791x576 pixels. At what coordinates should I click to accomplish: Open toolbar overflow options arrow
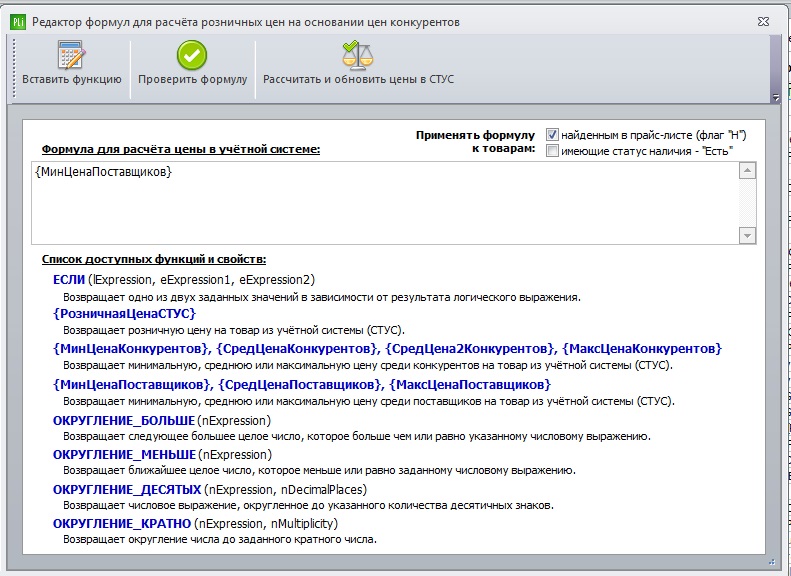(776, 97)
